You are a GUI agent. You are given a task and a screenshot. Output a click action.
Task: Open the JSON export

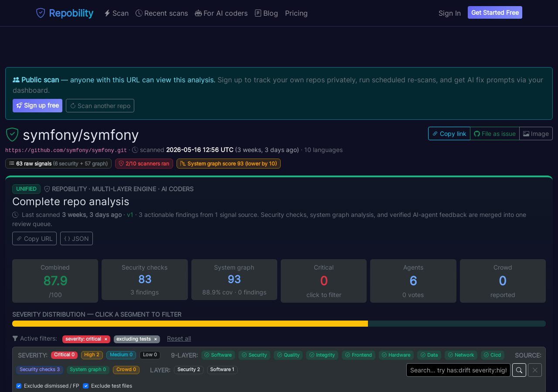(x=76, y=239)
